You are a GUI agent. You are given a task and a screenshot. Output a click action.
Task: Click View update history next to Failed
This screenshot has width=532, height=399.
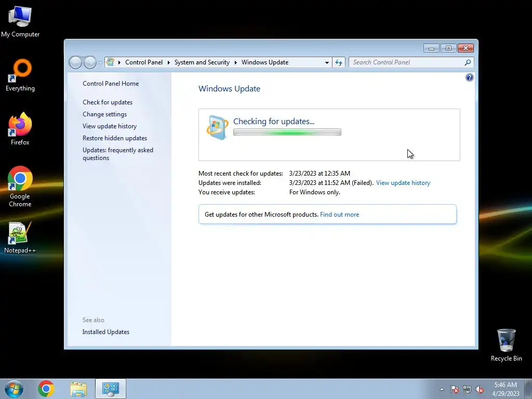click(403, 183)
